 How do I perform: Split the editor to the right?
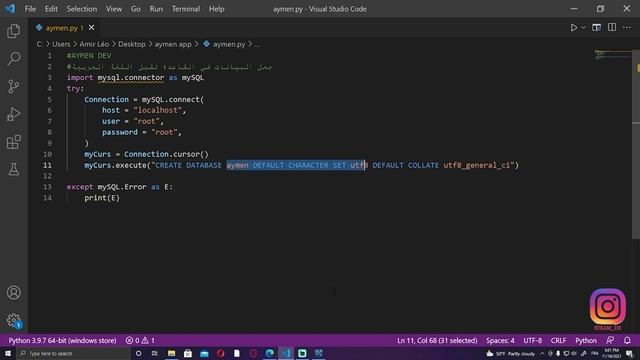coord(611,28)
